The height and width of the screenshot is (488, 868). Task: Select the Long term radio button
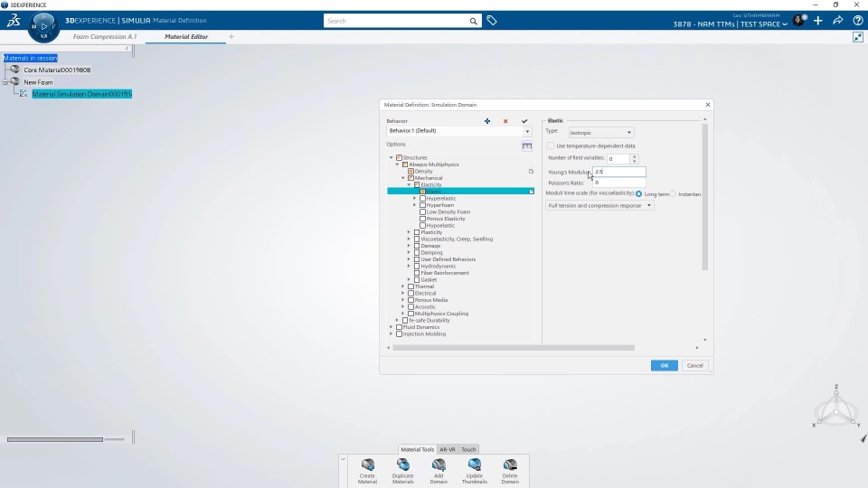[x=639, y=194]
